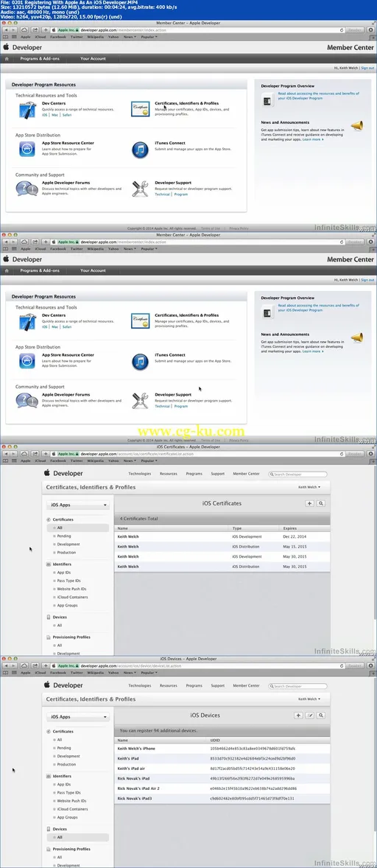Select Member Center in iOS Devices window navigation
The height and width of the screenshot is (868, 377).
point(246,686)
